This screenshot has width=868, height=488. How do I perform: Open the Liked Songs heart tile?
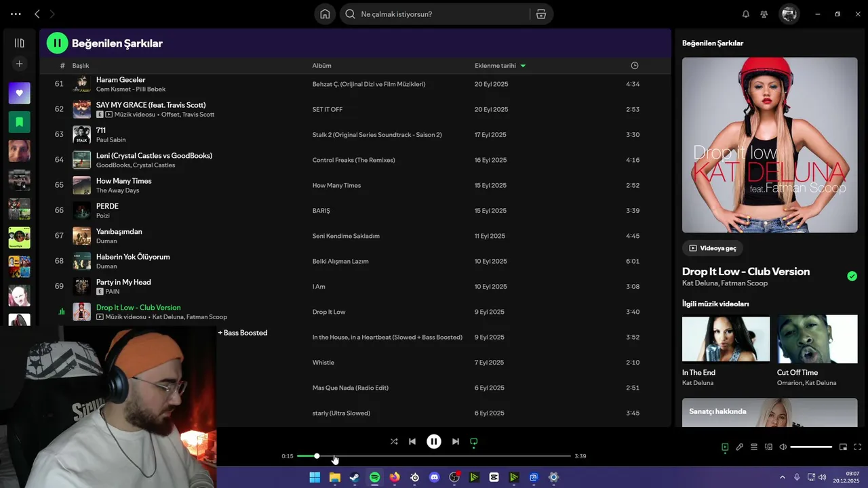[19, 93]
